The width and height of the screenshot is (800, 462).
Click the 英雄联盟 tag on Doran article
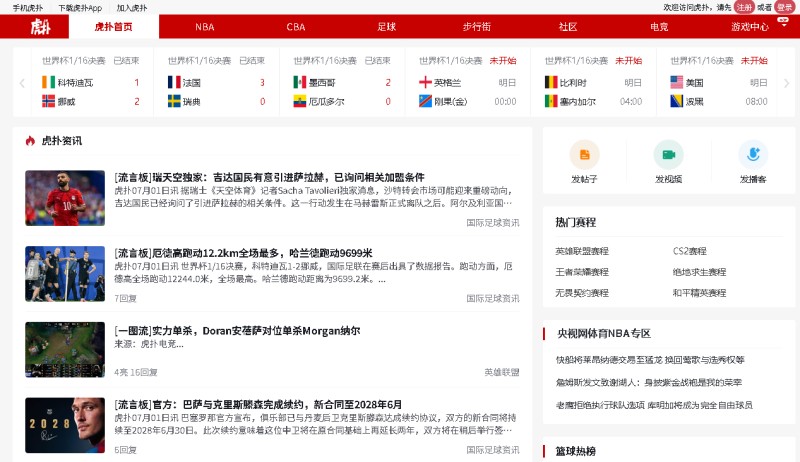(x=502, y=372)
